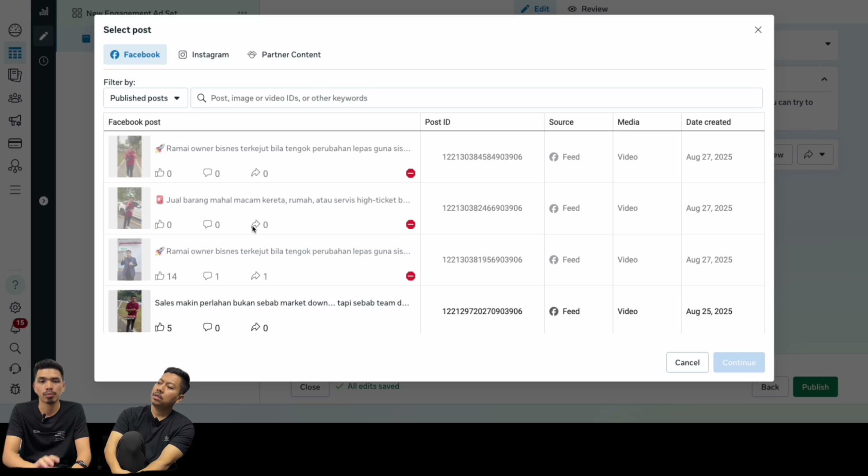This screenshot has height=476, width=868.
Task: Select thumbnail of Aug 25 post
Action: click(129, 311)
